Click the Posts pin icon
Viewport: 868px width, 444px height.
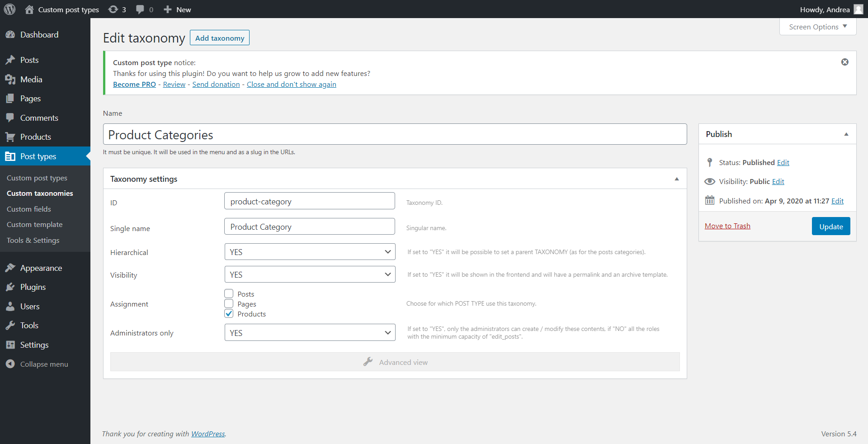click(x=10, y=60)
